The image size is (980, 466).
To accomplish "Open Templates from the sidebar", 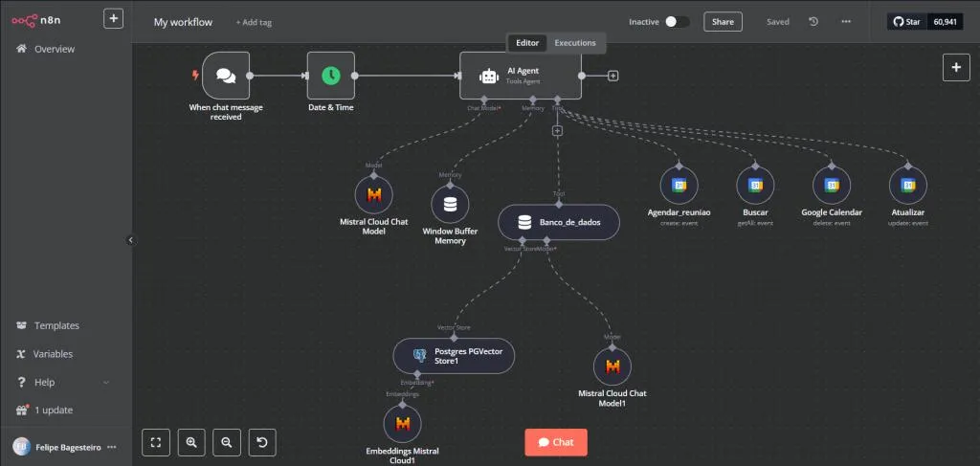I will tap(56, 325).
